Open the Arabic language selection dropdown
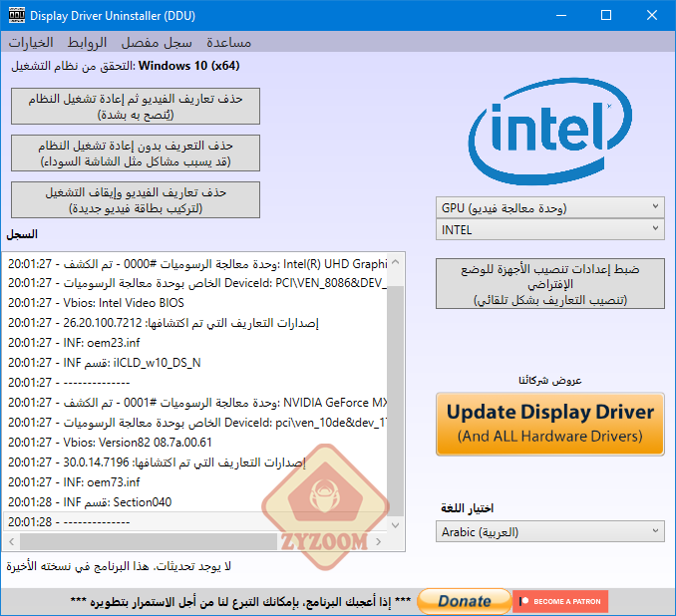The height and width of the screenshot is (616, 676). pyautogui.click(x=550, y=532)
